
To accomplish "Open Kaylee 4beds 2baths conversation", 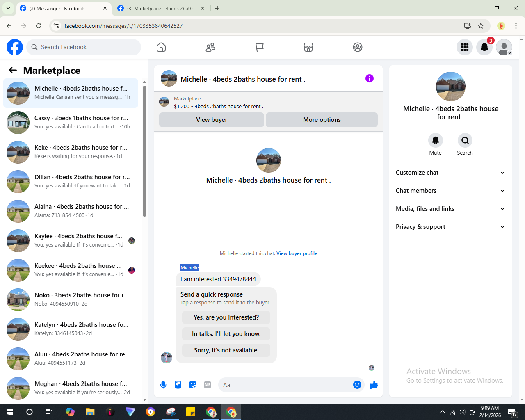I will [x=71, y=241].
